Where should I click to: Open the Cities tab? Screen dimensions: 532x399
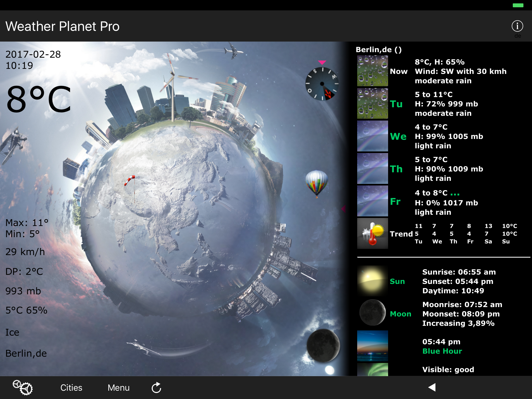(71, 388)
